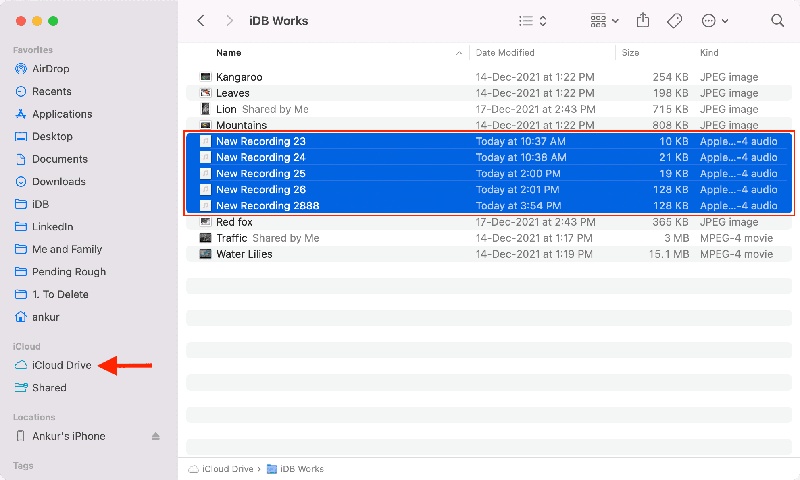Viewport: 800px width, 480px height.
Task: Select the Lion file
Action: 489,109
